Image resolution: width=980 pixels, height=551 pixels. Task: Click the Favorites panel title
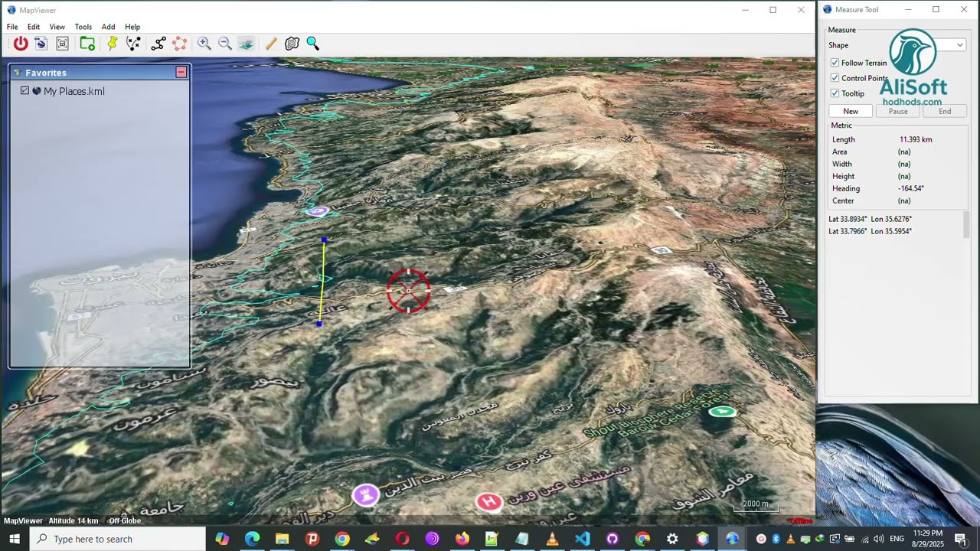(46, 73)
